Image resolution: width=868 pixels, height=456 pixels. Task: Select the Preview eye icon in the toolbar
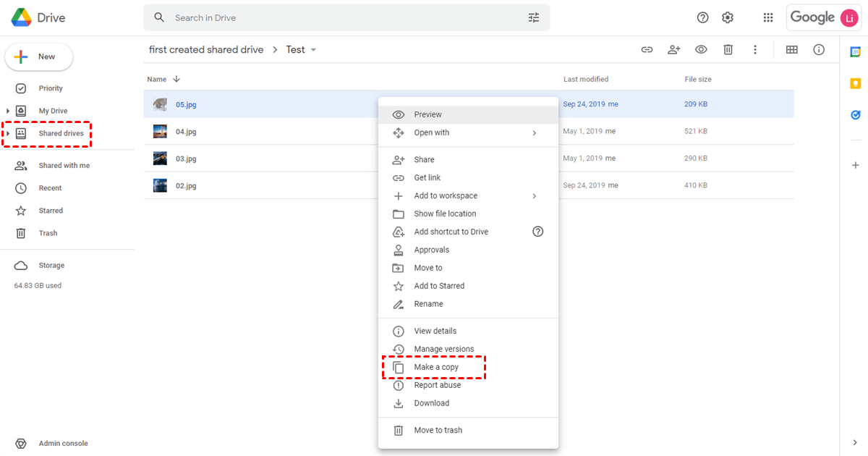pos(700,49)
